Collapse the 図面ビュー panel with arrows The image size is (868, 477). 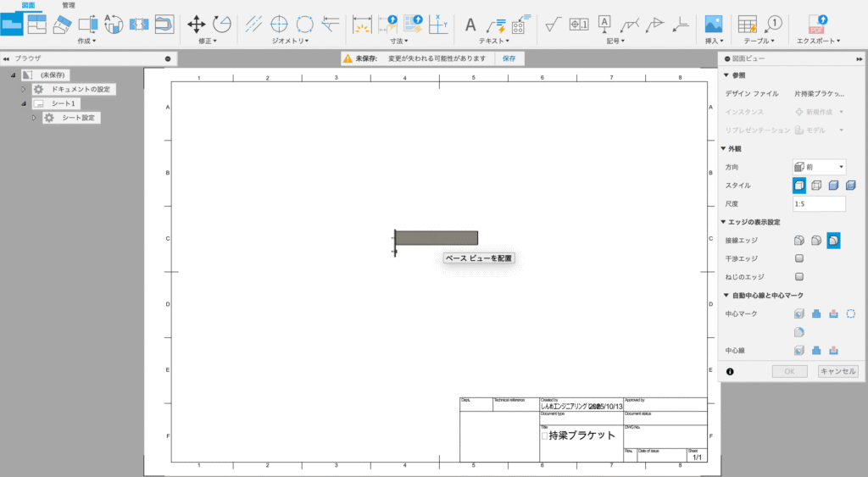860,58
